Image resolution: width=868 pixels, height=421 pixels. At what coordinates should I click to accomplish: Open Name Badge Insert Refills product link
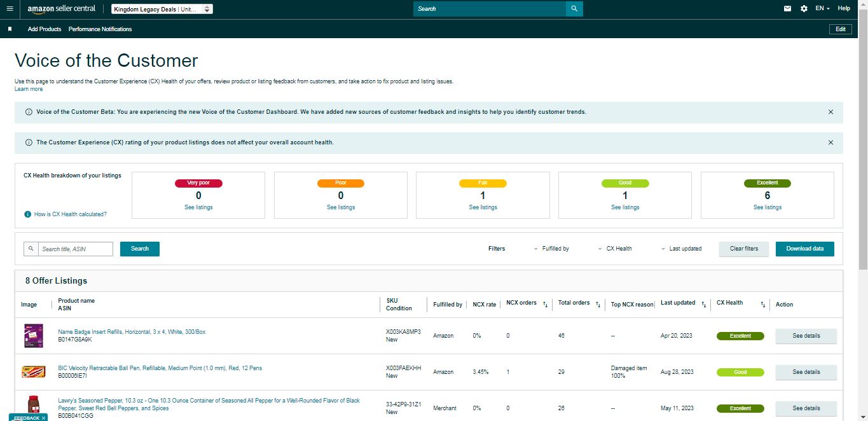(x=132, y=332)
